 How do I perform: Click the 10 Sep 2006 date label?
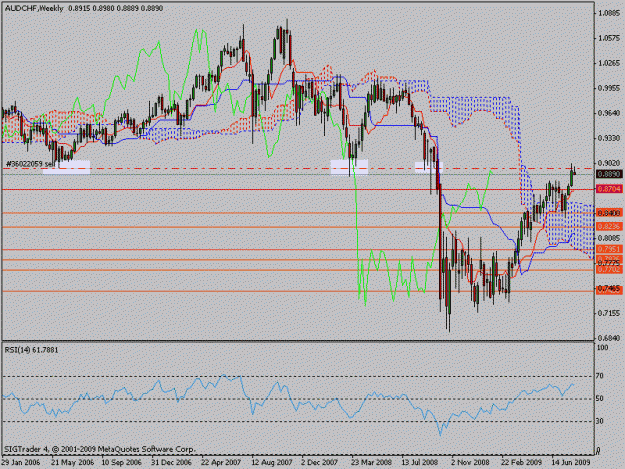[122, 463]
